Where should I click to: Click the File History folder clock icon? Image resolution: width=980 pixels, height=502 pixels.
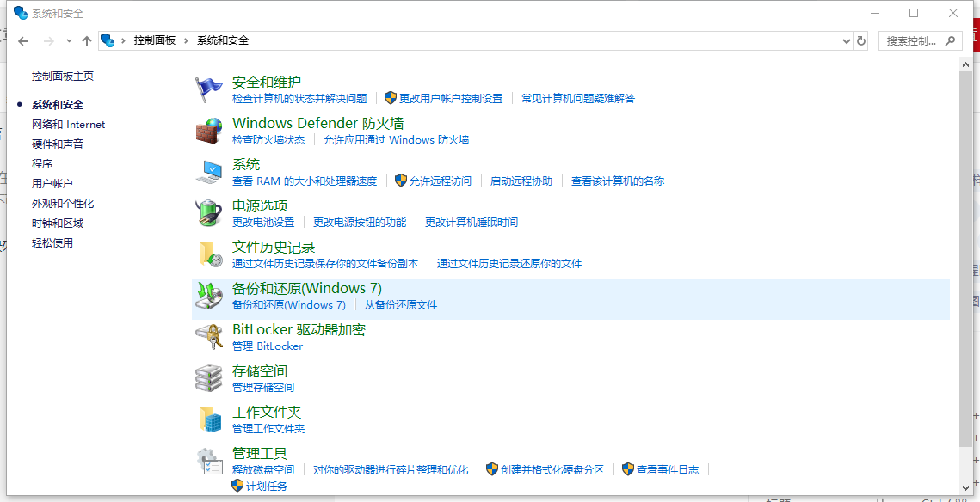(209, 254)
